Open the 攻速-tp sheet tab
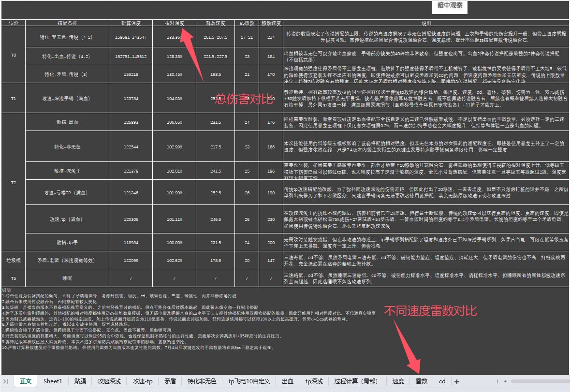This screenshot has width=570, height=392. 143,381
